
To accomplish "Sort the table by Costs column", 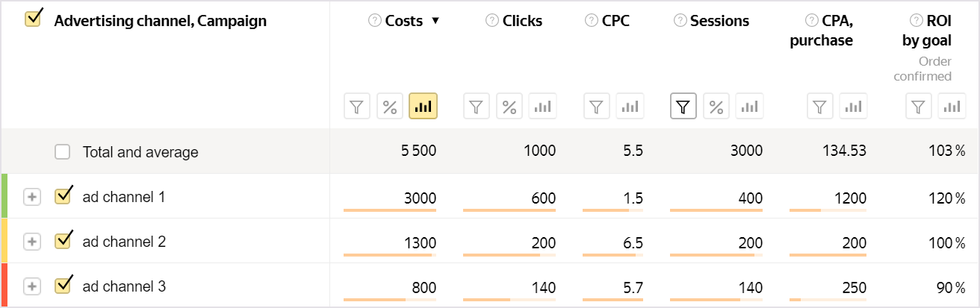I will point(404,21).
